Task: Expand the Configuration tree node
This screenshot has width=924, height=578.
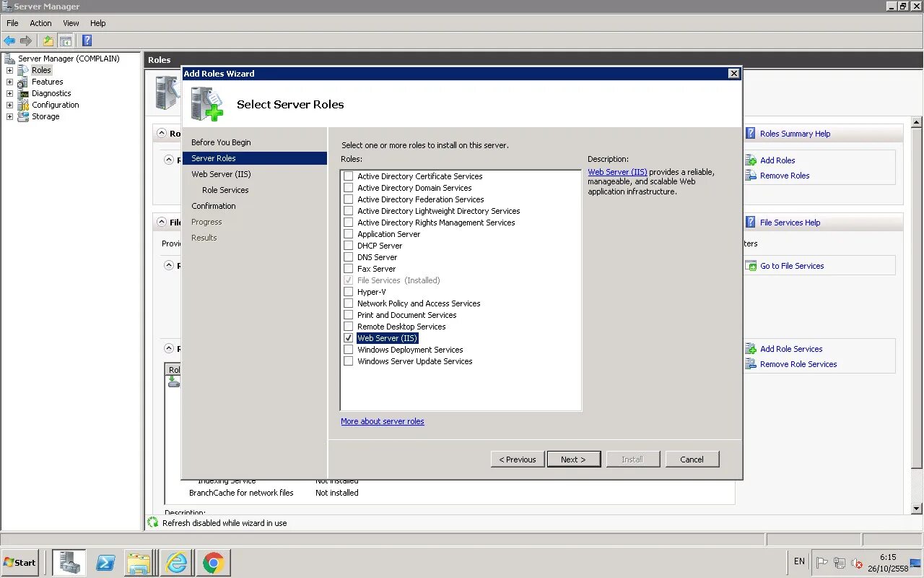Action: click(9, 105)
